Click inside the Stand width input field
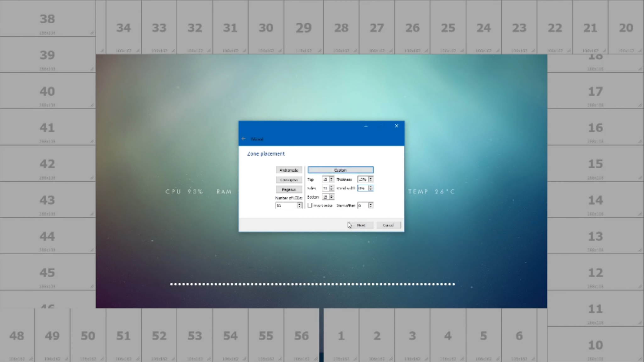This screenshot has height=362, width=644. point(363,188)
